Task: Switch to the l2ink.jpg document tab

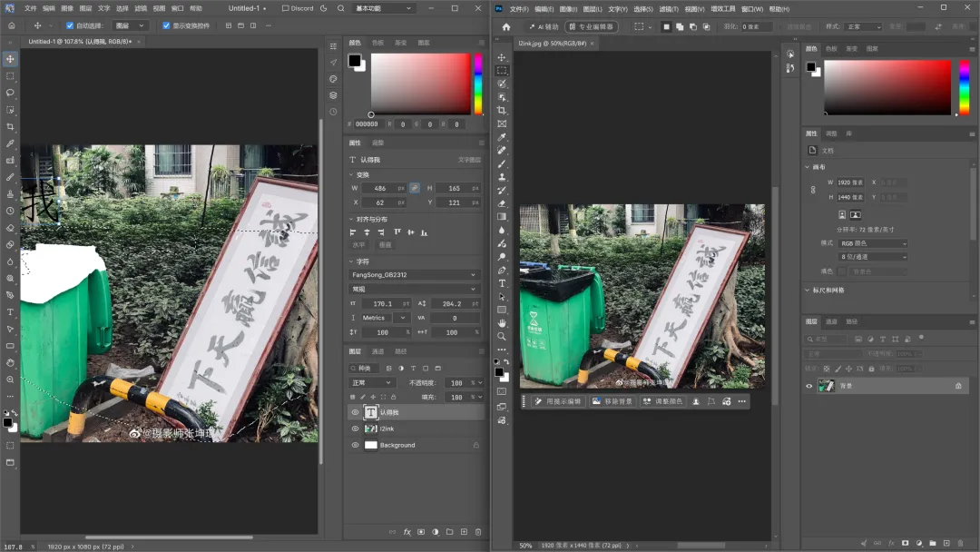Action: point(552,44)
